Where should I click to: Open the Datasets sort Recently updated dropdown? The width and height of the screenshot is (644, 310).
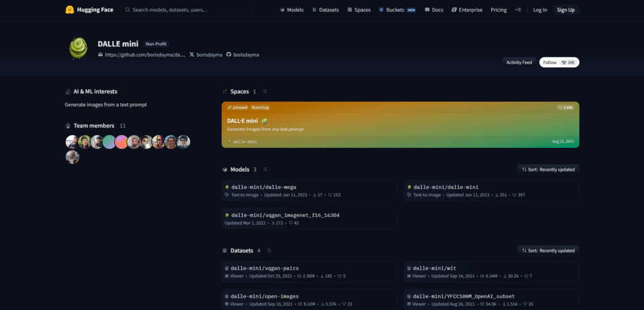tap(548, 250)
